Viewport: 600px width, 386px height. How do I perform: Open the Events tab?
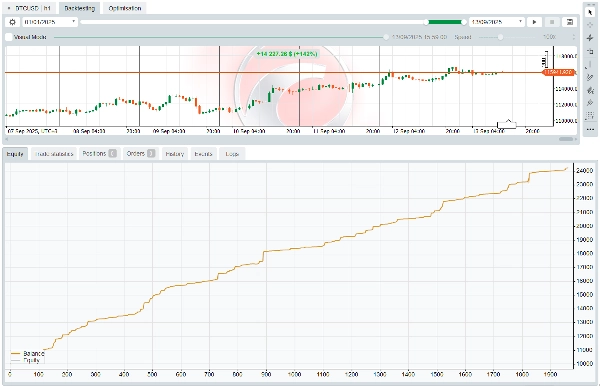click(203, 154)
